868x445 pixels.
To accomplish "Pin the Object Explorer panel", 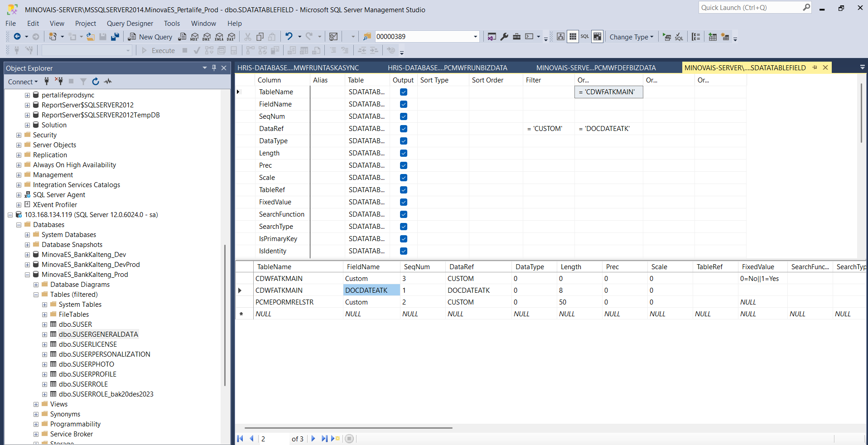I will [214, 68].
